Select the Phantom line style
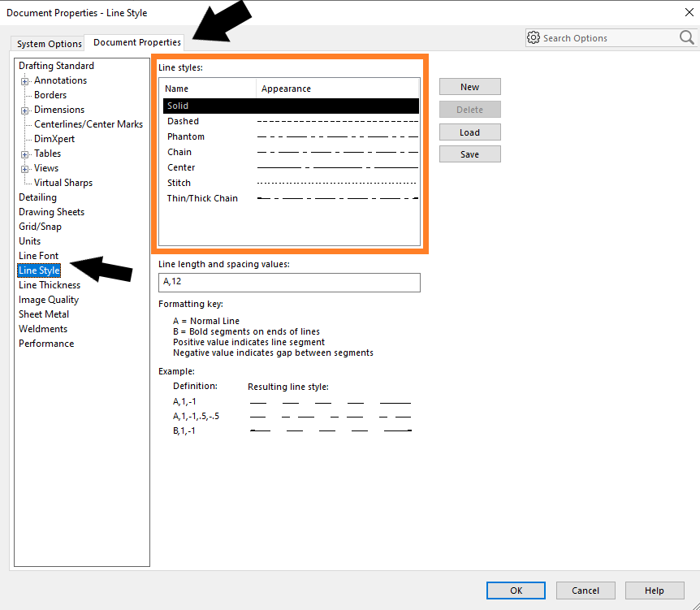This screenshot has width=700, height=610. (x=186, y=136)
